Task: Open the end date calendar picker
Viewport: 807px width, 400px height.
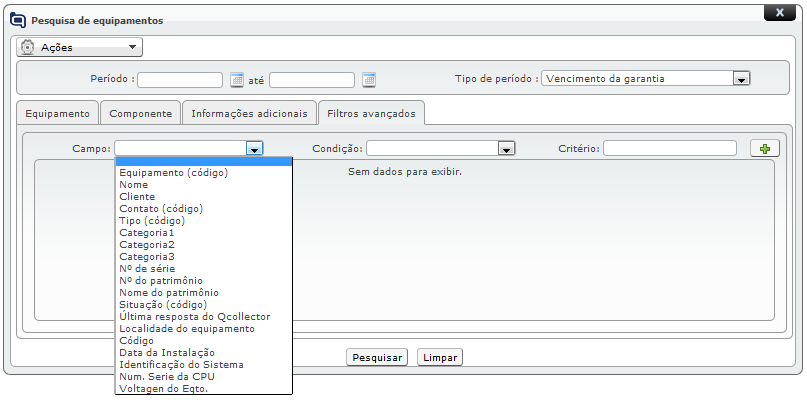Action: pyautogui.click(x=369, y=80)
